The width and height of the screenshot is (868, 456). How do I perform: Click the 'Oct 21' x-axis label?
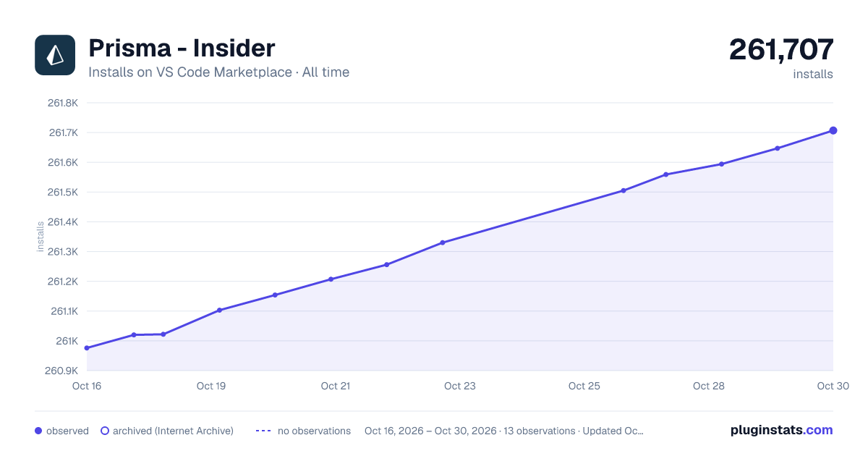coord(336,386)
